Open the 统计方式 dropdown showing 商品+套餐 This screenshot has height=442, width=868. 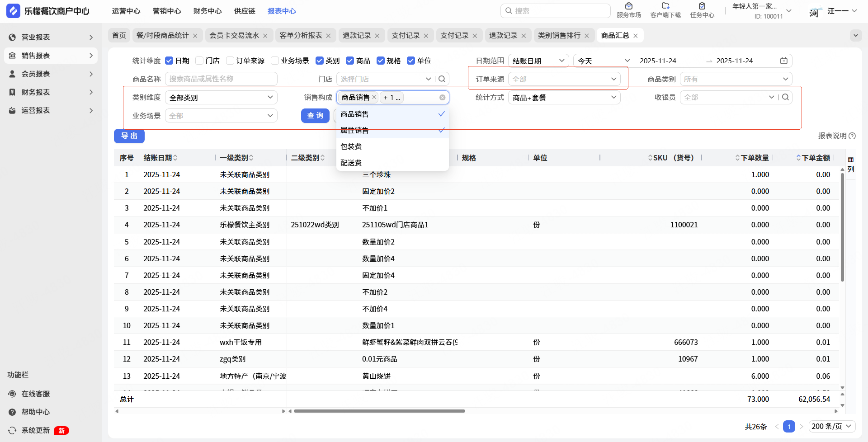click(564, 98)
